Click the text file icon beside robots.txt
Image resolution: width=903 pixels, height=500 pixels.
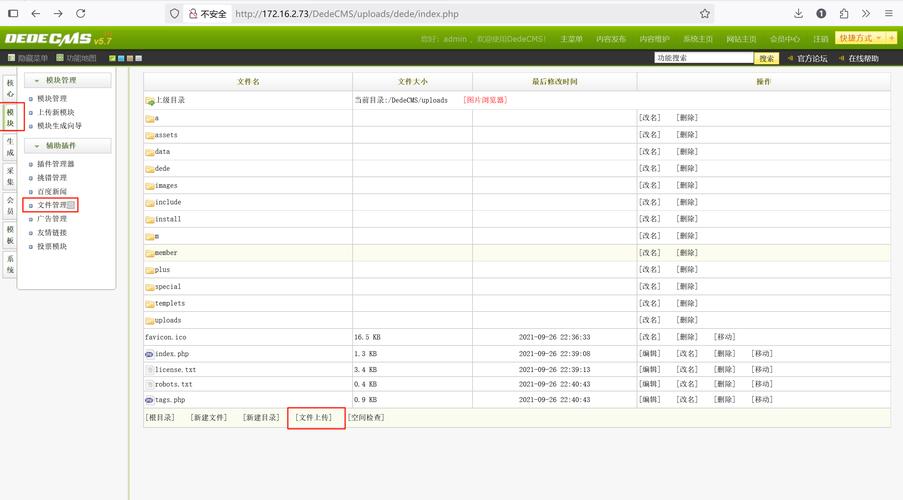(150, 384)
